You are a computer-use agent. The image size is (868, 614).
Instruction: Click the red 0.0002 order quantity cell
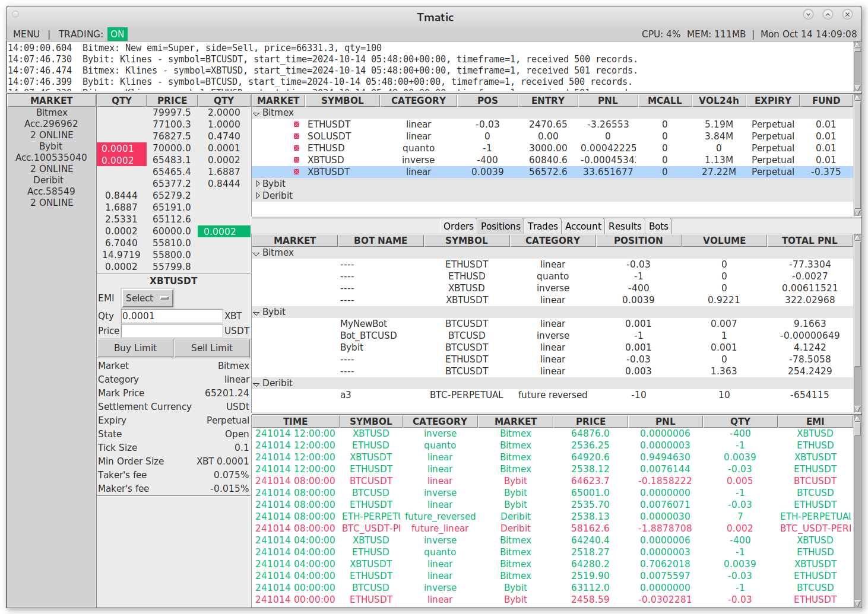click(x=121, y=160)
